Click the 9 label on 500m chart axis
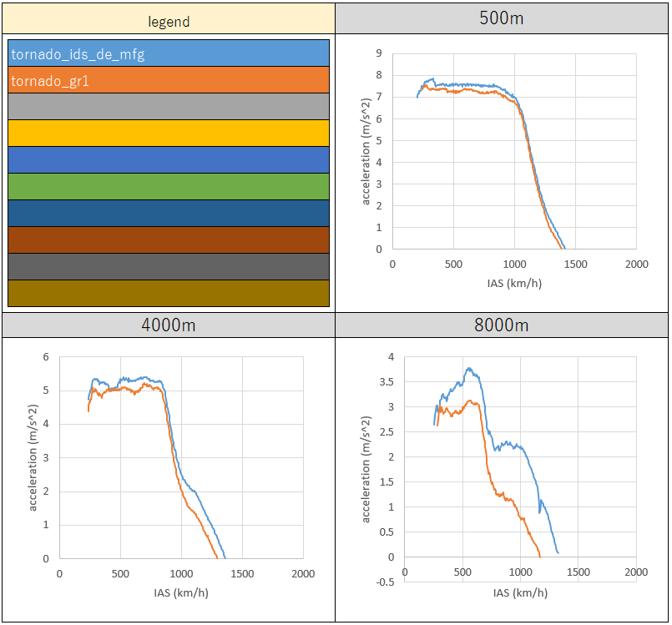 [x=379, y=53]
